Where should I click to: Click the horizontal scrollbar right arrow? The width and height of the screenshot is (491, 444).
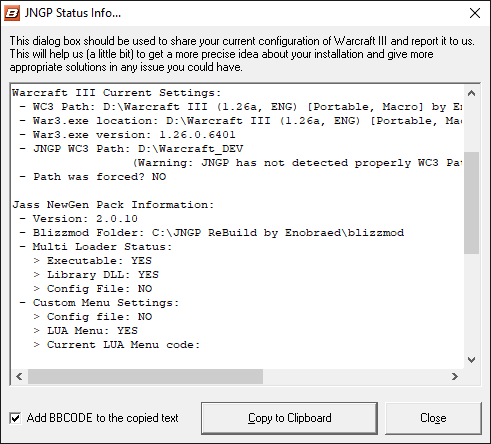tap(455, 377)
